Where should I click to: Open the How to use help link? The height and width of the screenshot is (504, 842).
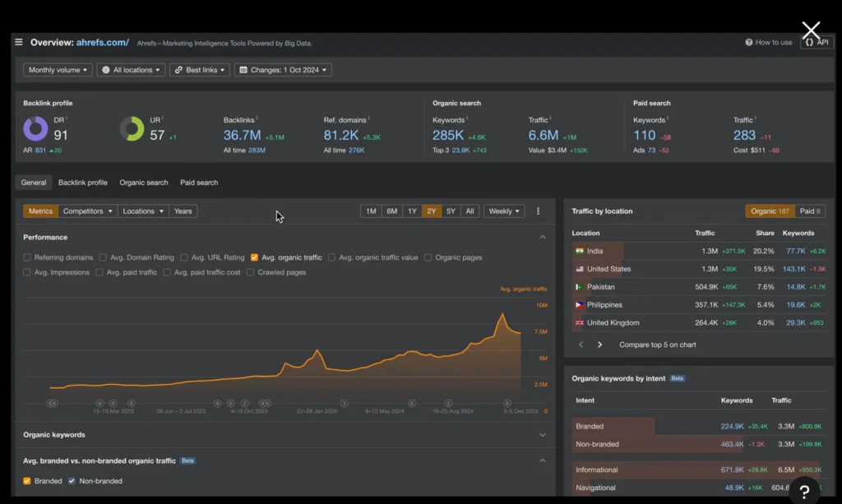click(769, 43)
